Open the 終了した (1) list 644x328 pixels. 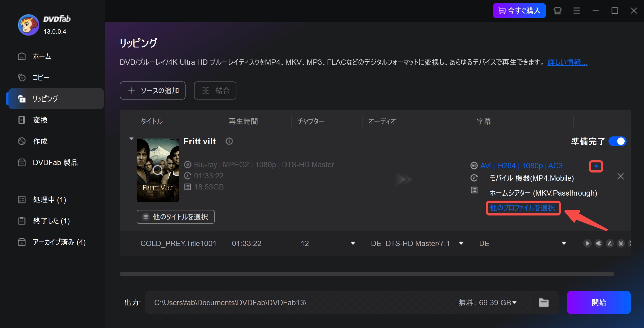click(56, 221)
